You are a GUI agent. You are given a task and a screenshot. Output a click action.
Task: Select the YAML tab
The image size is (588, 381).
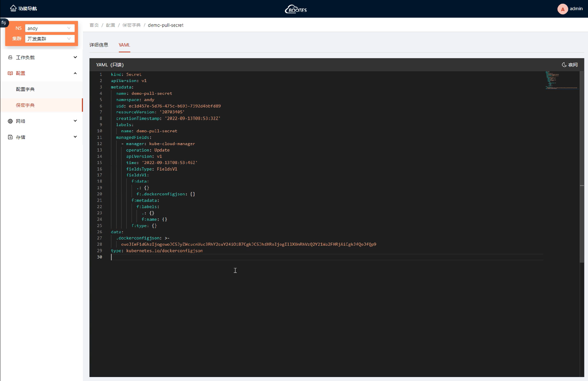click(124, 45)
